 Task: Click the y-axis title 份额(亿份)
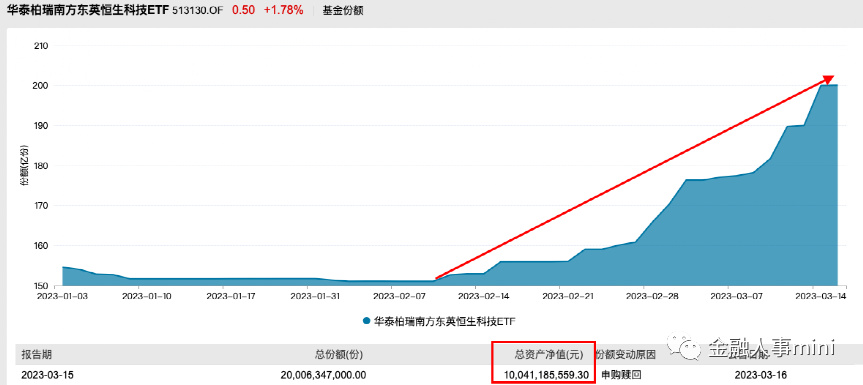tap(24, 166)
